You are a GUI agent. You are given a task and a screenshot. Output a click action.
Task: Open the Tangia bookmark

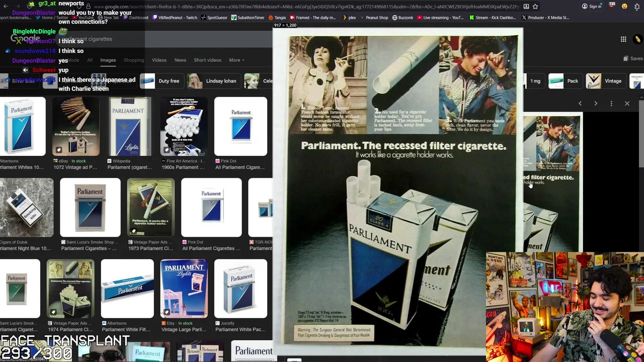[277, 18]
